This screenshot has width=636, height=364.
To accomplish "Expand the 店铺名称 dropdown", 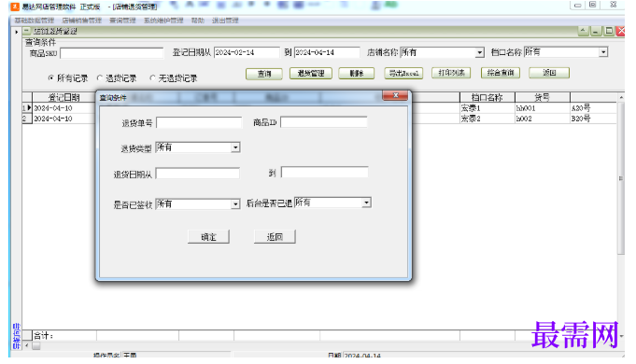I will [x=480, y=52].
